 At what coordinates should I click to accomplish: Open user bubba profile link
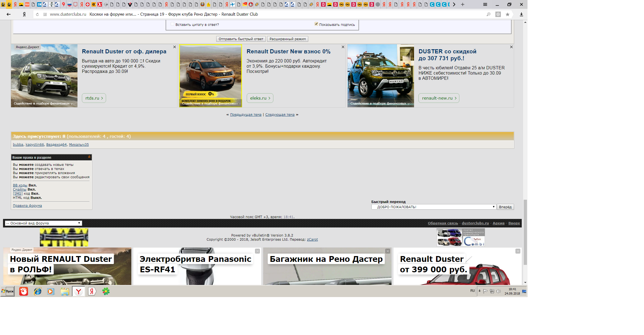pyautogui.click(x=18, y=145)
